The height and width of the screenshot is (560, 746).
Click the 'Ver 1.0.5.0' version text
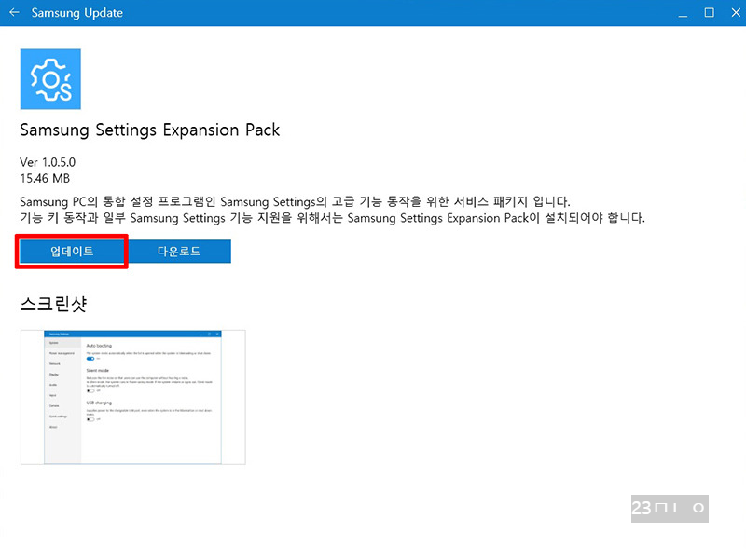(x=48, y=162)
